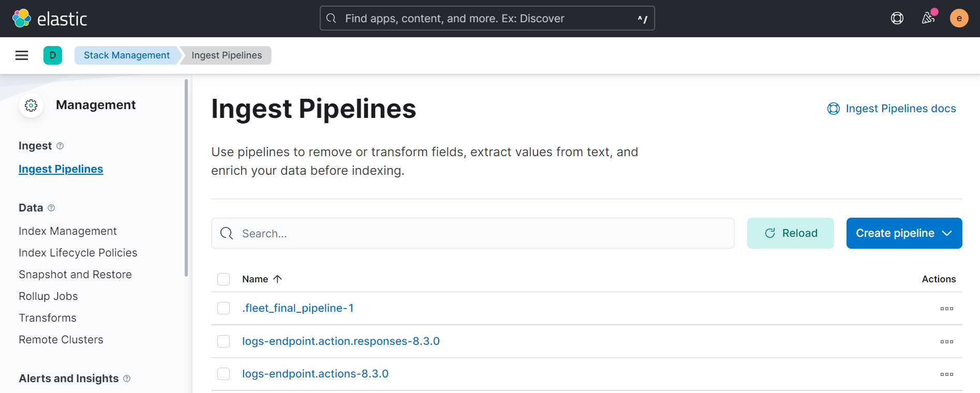The image size is (980, 393).
Task: Open the user account avatar 'e'
Action: [959, 19]
